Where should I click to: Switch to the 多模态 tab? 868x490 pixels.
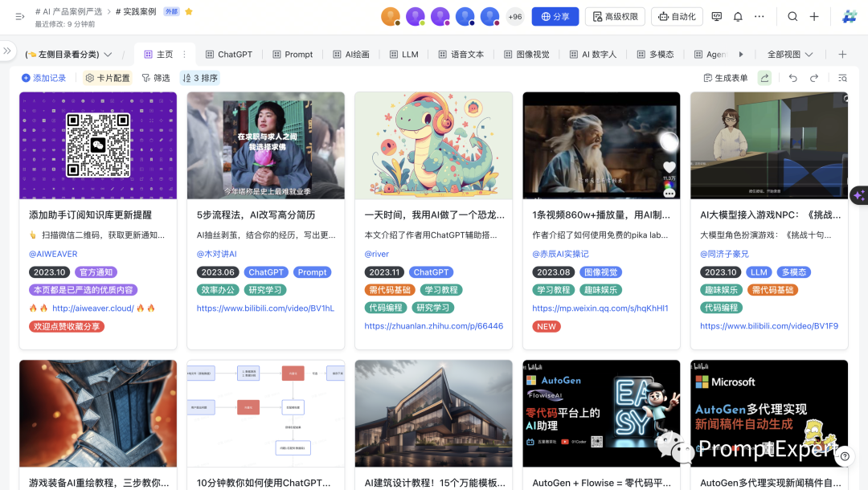coord(656,54)
